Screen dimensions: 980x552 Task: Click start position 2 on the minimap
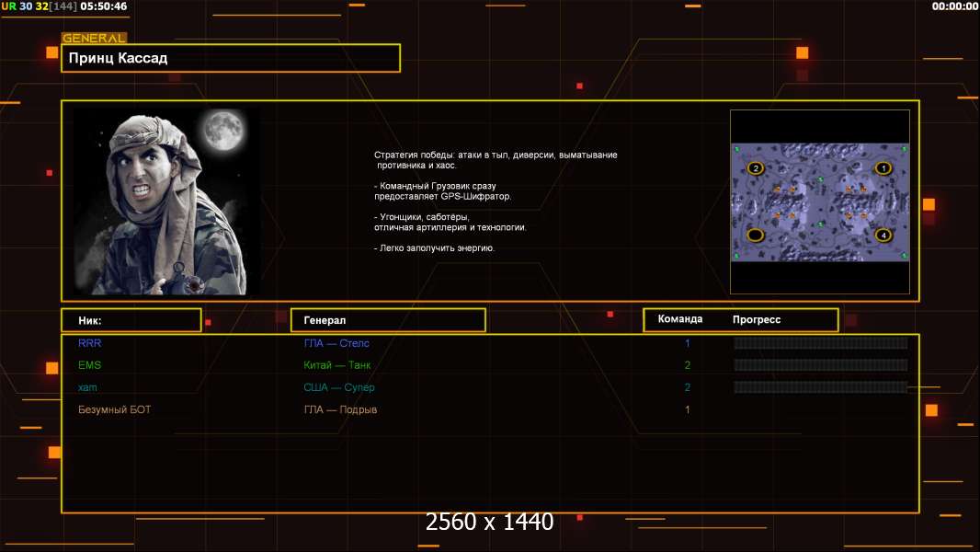[x=756, y=168]
